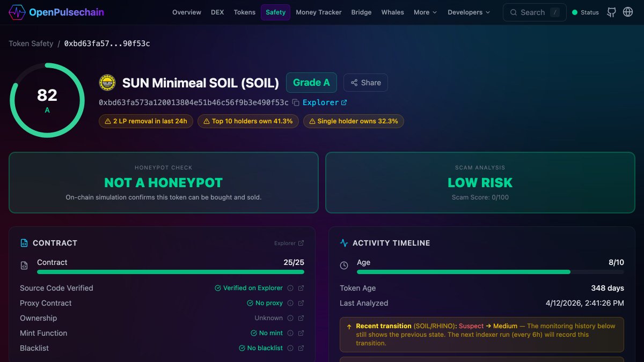Click the Last Analyzed timestamp value
The image size is (644, 362).
585,303
